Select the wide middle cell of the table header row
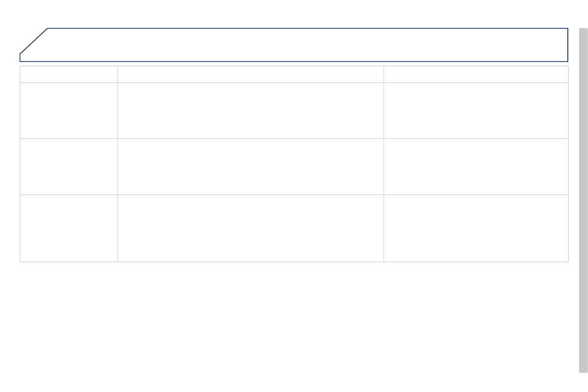 tap(250, 74)
